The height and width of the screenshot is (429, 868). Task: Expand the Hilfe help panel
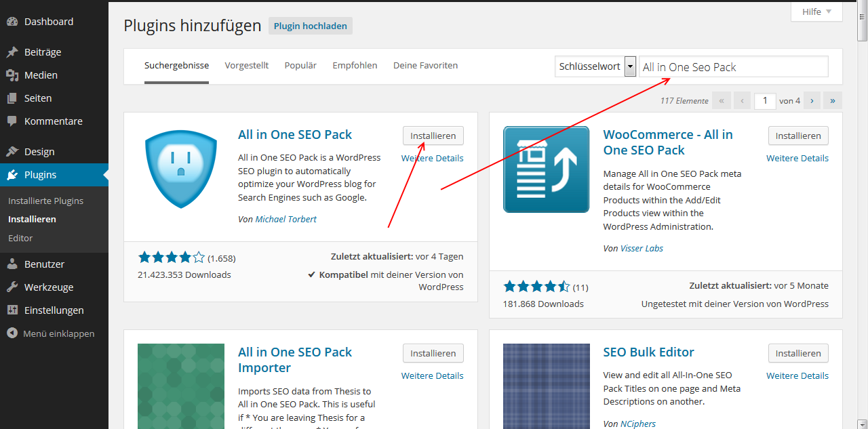(816, 12)
